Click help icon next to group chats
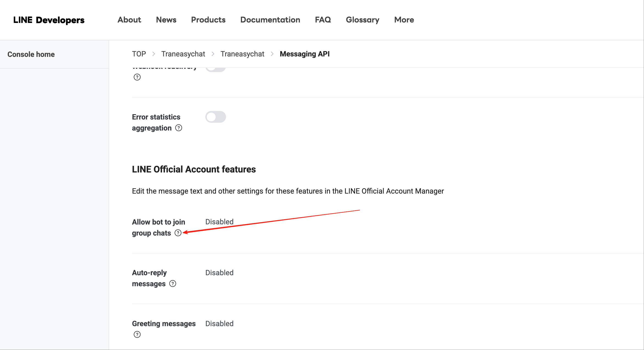The image size is (644, 350). click(x=178, y=233)
